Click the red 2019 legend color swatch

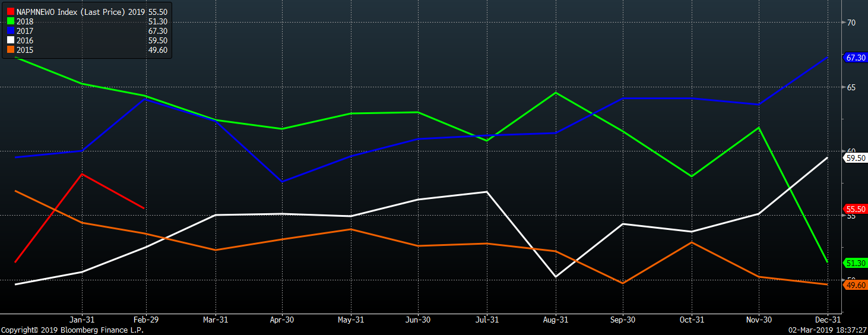click(9, 12)
